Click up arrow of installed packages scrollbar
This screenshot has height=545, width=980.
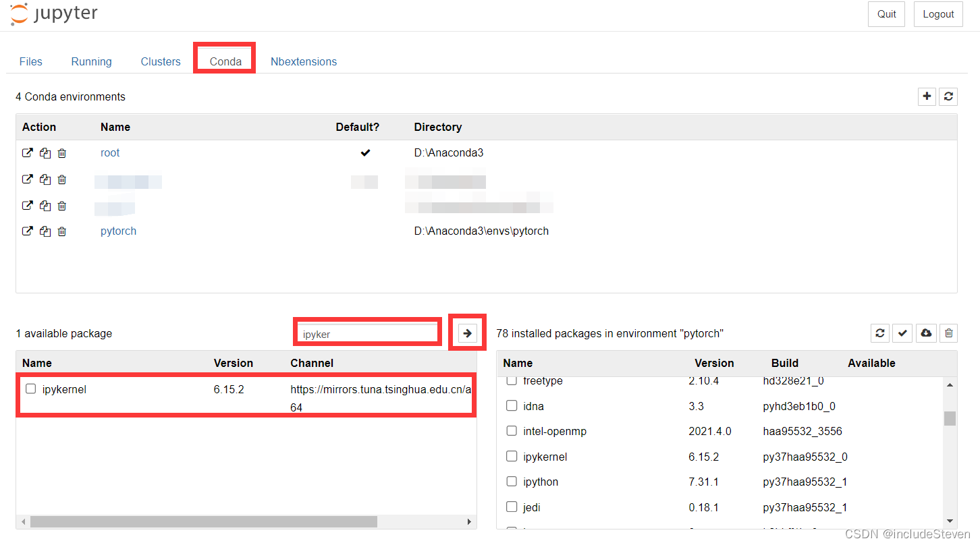click(950, 385)
